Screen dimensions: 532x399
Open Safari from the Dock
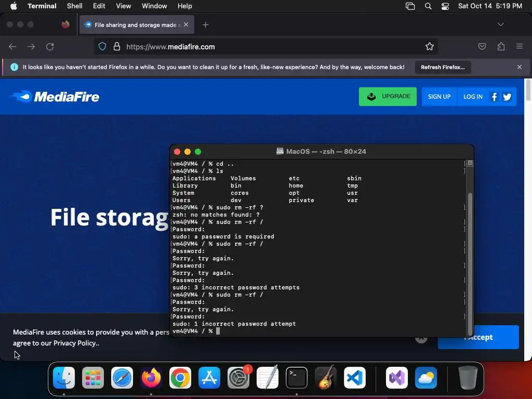[x=122, y=378]
